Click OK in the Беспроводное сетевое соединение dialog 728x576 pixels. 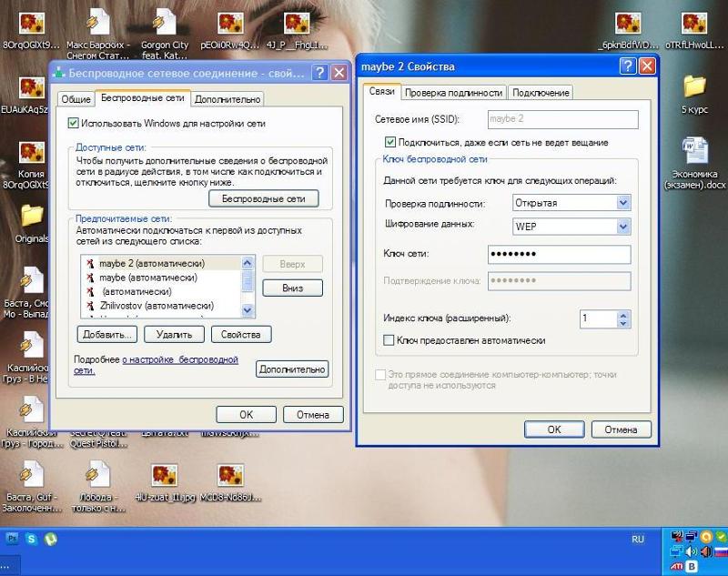[x=246, y=414]
